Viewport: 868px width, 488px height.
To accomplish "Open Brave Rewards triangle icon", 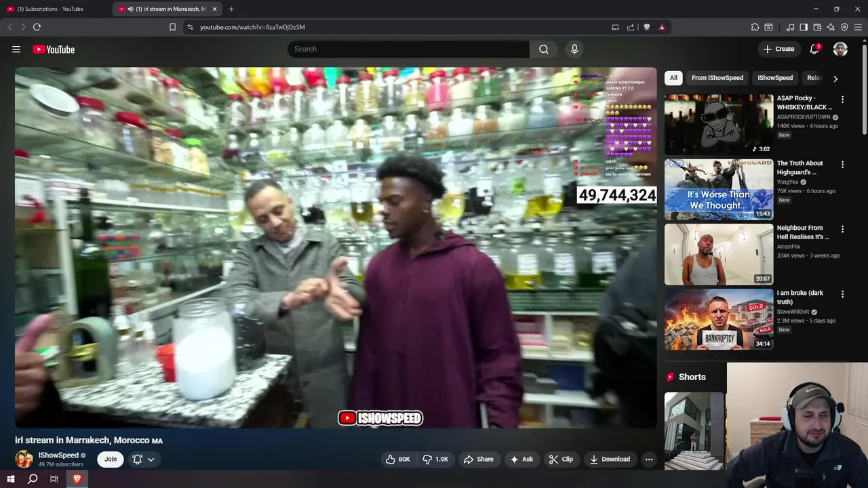I will [662, 27].
